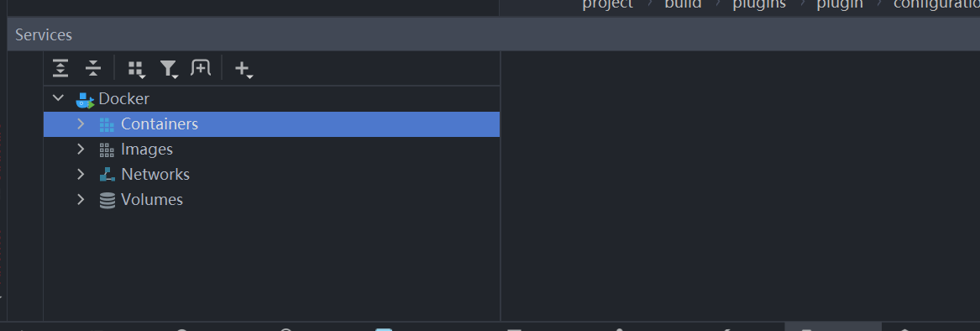Screen dimensions: 980x331
Task: Click the 'plugins' breadcrumb item
Action: (x=759, y=4)
